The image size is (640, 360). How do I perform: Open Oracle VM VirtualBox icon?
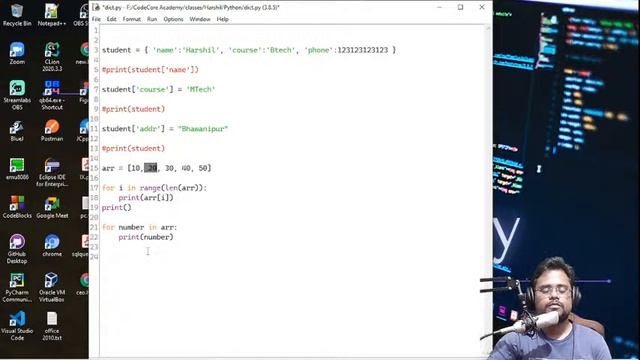point(52,287)
